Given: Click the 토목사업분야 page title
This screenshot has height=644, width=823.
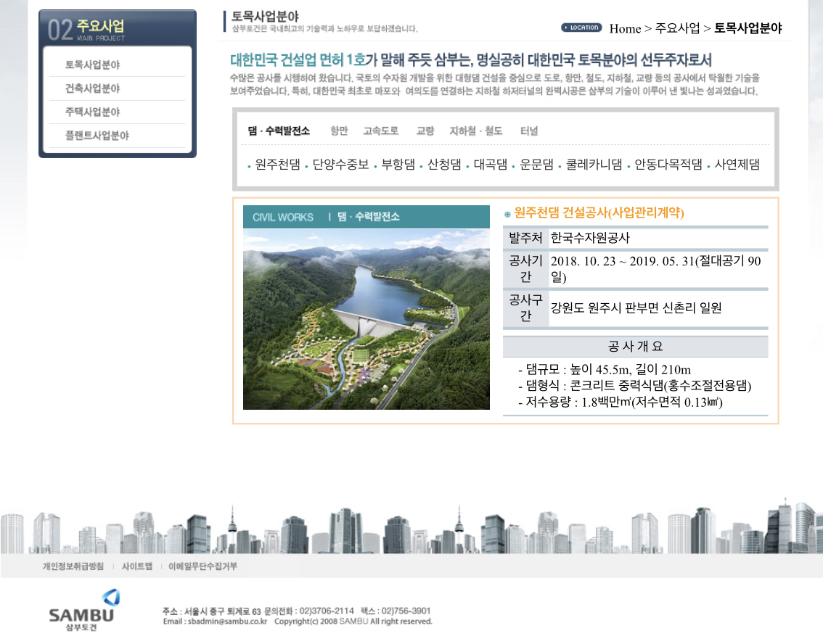Looking at the screenshot, I should (x=265, y=16).
